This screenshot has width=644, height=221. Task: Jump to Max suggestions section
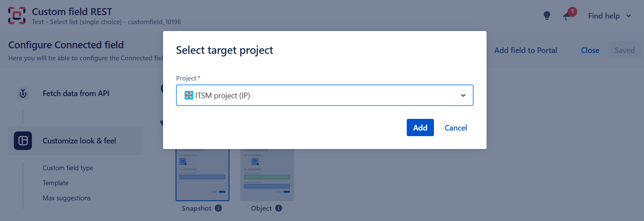(x=67, y=198)
